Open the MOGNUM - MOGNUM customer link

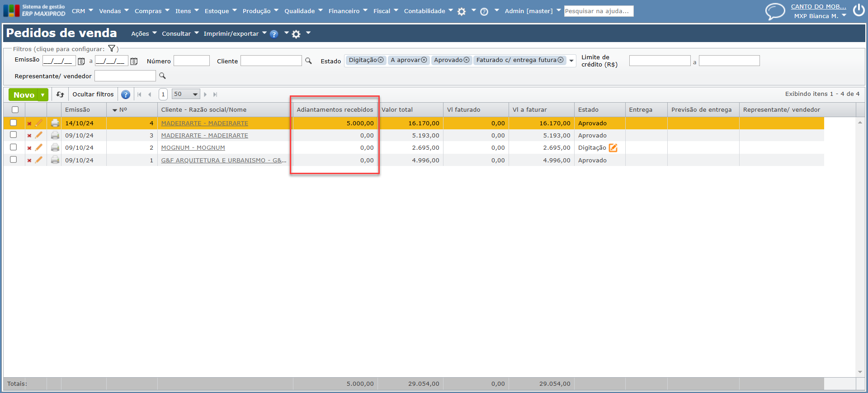point(193,148)
